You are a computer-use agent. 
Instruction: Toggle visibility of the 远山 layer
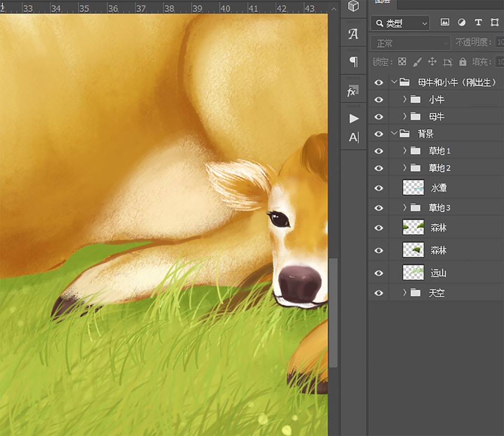[379, 273]
